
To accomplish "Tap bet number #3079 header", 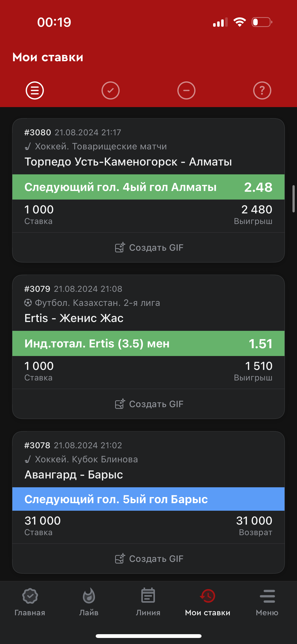I will pos(37,289).
